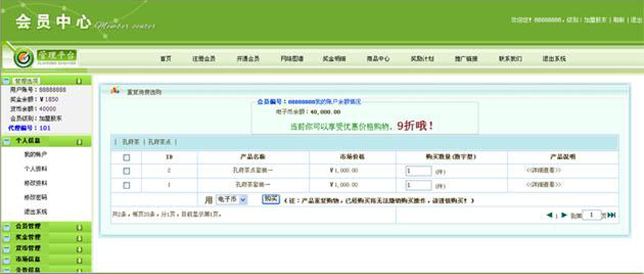The height and width of the screenshot is (274, 644).
Task: Select the 孔府茶点 category filter link
Action: click(x=160, y=142)
